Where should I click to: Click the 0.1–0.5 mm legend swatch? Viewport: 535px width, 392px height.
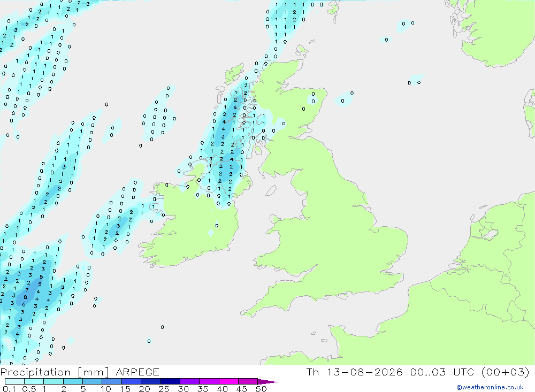pos(14,381)
